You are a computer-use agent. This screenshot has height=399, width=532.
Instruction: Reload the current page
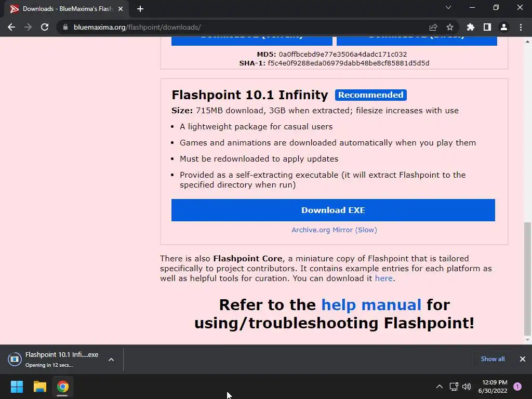[x=45, y=27]
